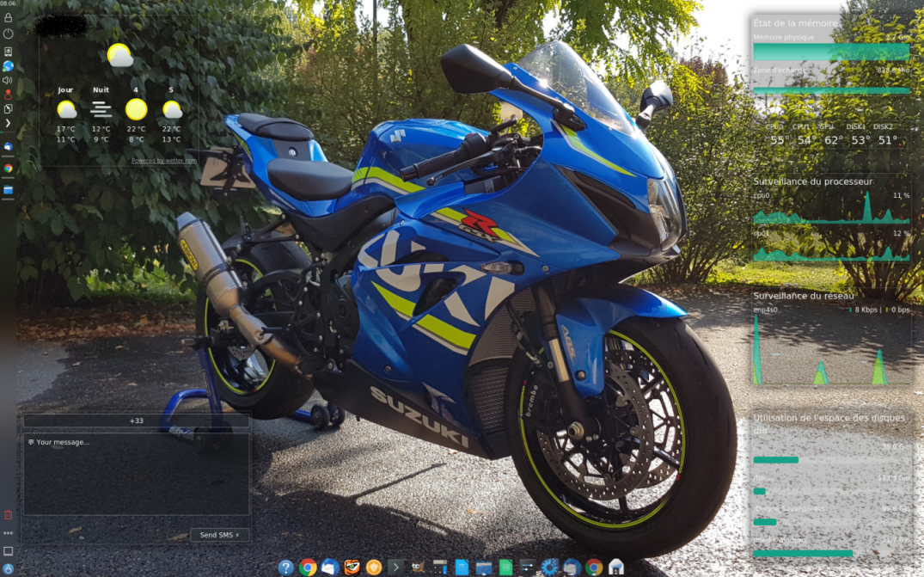The width and height of the screenshot is (924, 577).
Task: Open the power button in the side panel
Action: tap(9, 34)
